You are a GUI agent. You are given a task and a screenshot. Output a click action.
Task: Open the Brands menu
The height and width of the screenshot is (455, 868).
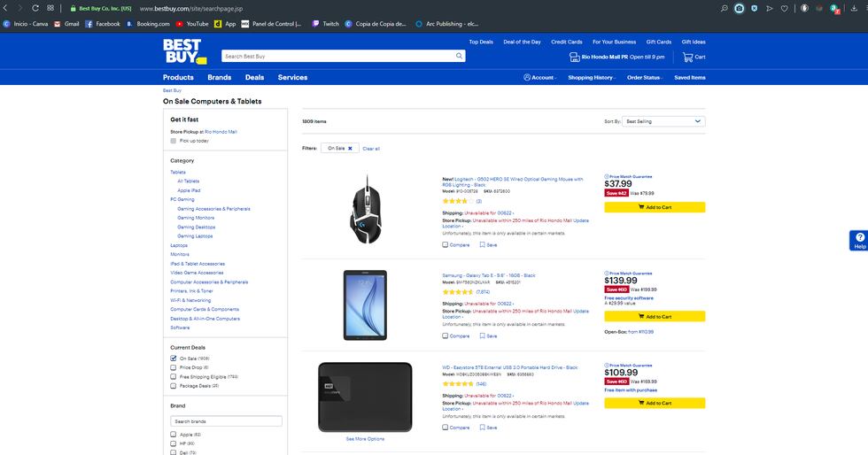tap(219, 78)
